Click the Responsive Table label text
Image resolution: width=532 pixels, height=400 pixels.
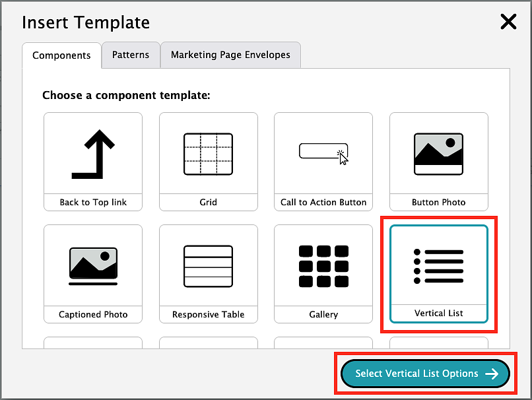208,314
